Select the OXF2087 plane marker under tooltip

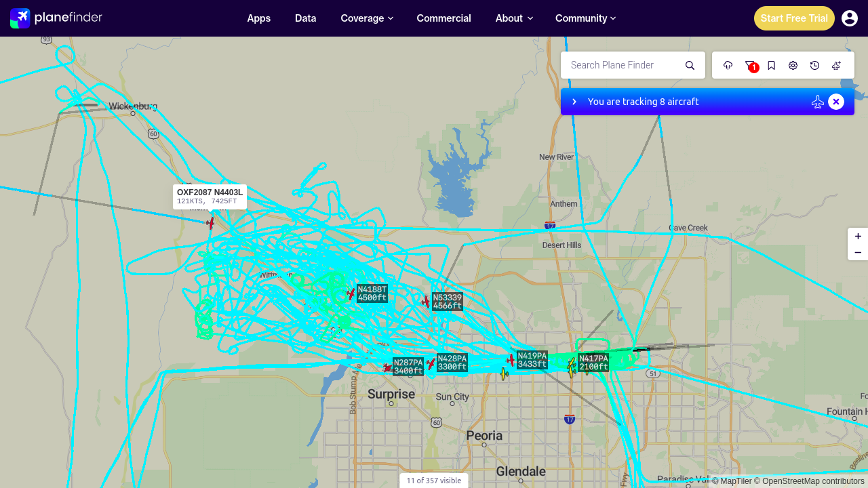click(x=211, y=222)
